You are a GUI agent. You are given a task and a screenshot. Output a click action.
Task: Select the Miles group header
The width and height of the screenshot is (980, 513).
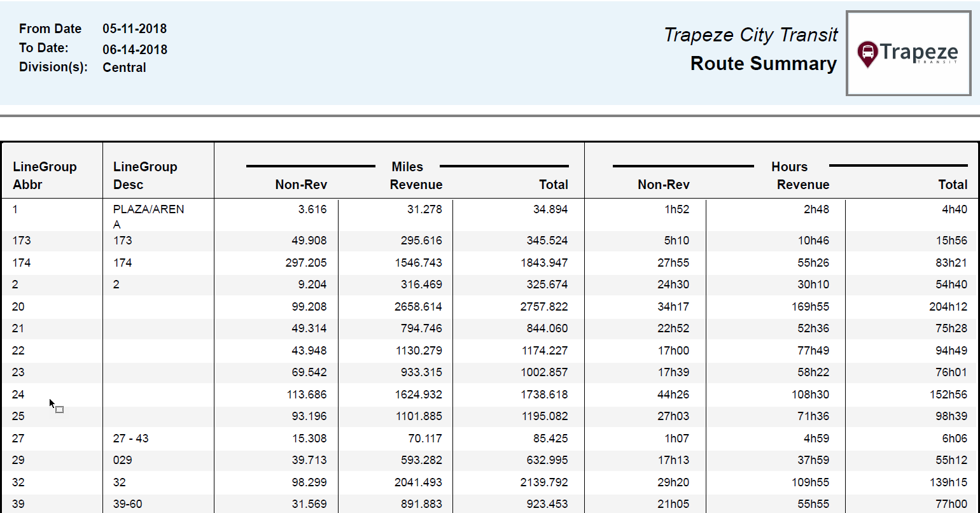click(x=407, y=167)
